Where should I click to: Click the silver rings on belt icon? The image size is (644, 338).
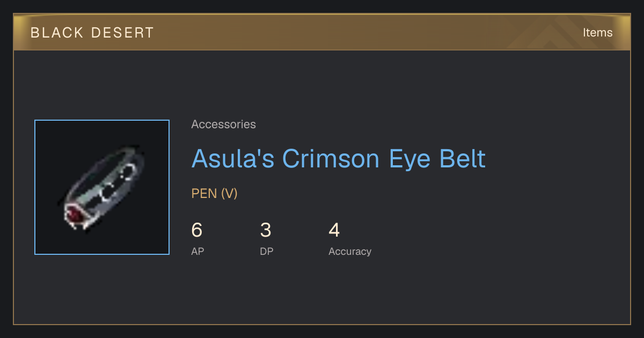click(x=118, y=182)
